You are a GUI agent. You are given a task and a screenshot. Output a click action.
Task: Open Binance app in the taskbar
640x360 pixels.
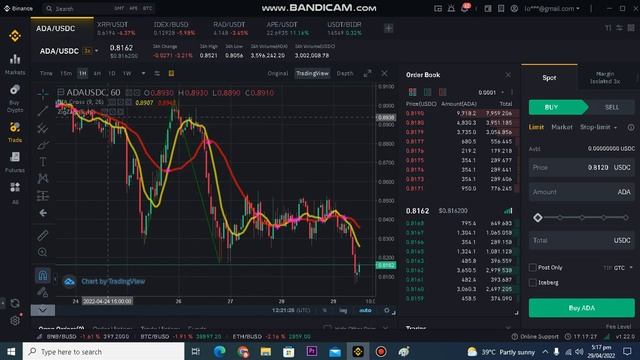pos(358,351)
